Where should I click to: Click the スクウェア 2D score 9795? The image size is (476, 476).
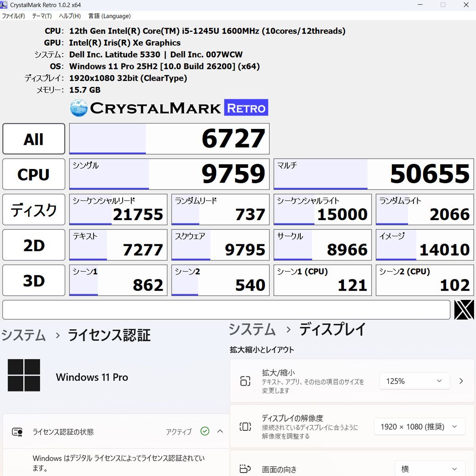(x=220, y=245)
